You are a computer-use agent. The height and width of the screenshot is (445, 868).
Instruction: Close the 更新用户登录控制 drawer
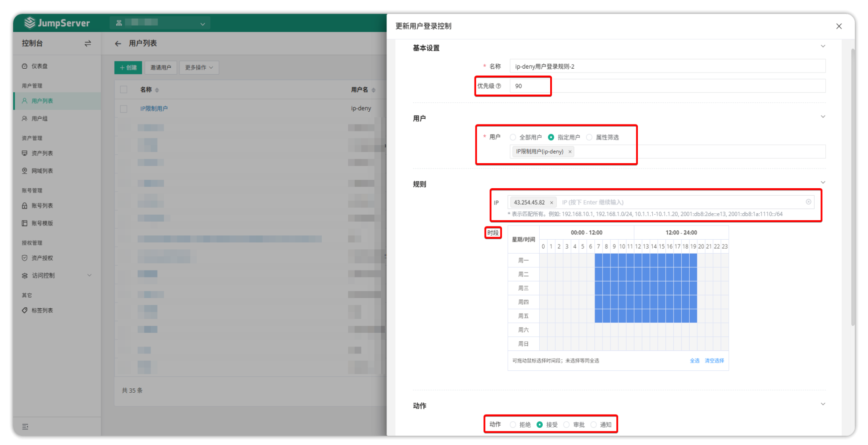[x=839, y=26]
